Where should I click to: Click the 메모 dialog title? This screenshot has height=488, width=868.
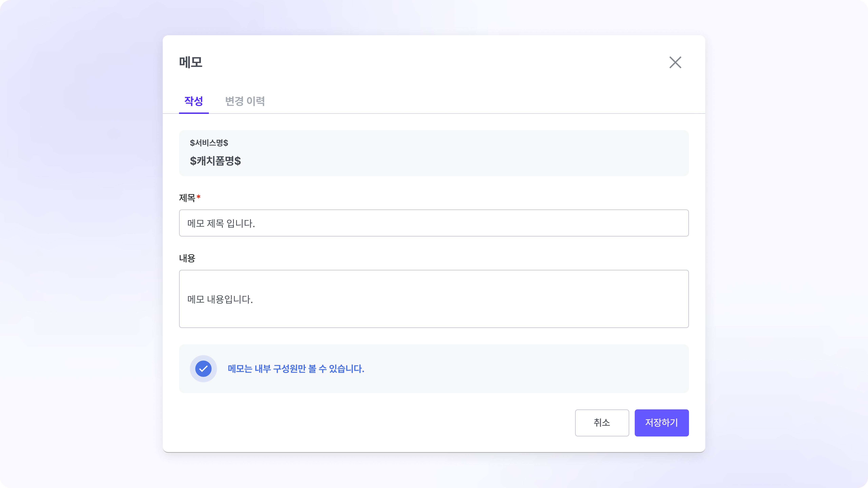(191, 62)
